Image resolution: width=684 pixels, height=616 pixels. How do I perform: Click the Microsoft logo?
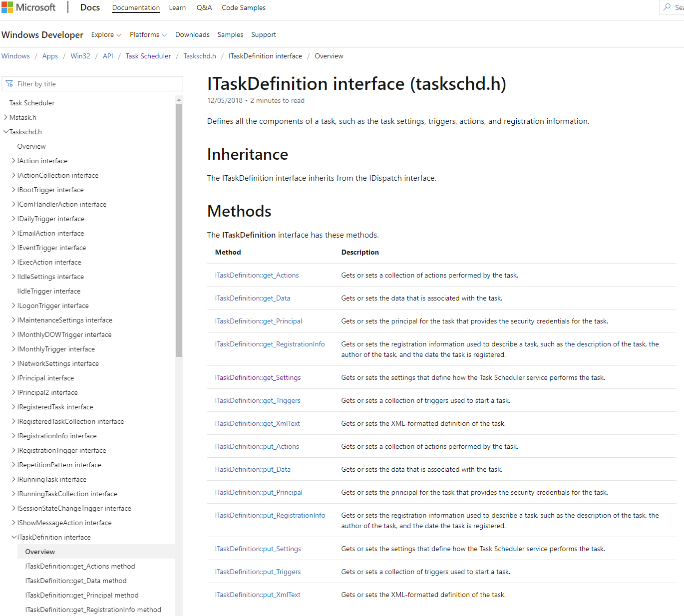(28, 7)
